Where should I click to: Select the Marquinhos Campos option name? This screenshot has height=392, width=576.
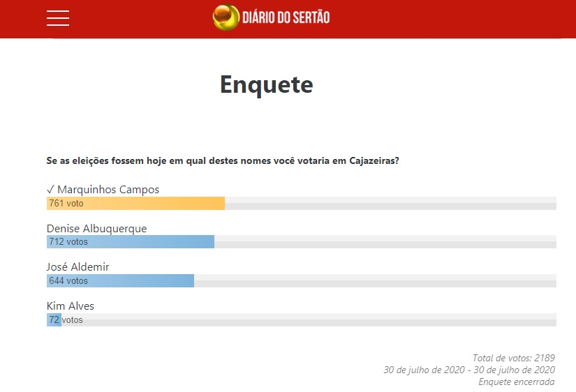tap(108, 190)
